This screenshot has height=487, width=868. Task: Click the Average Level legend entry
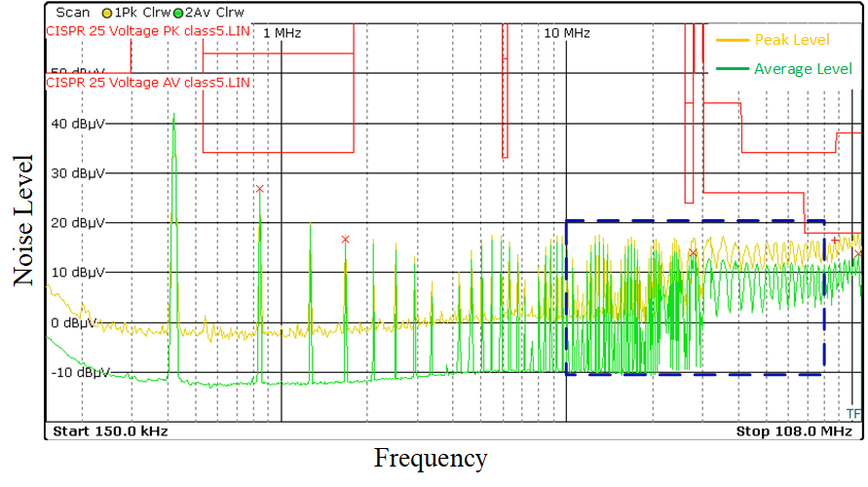(x=802, y=69)
